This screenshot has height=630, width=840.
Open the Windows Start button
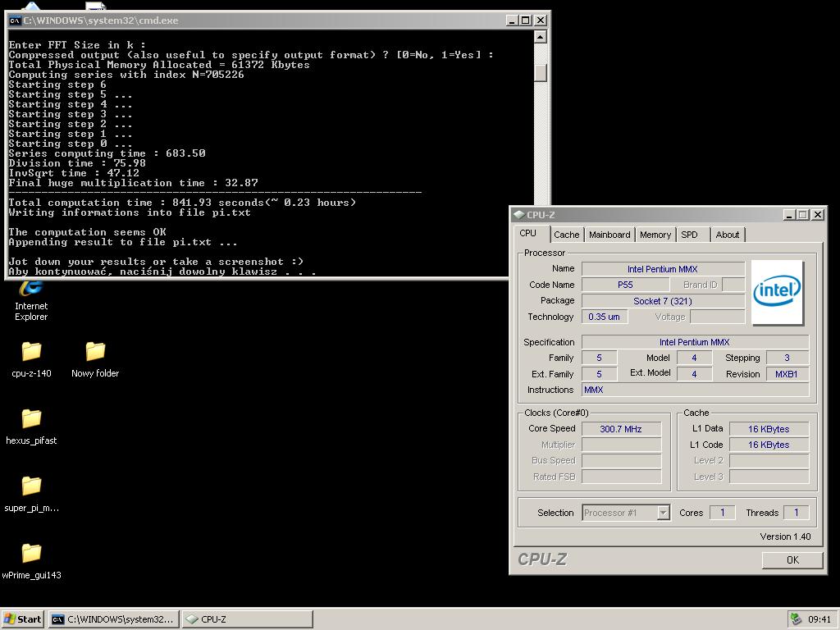pyautogui.click(x=22, y=619)
